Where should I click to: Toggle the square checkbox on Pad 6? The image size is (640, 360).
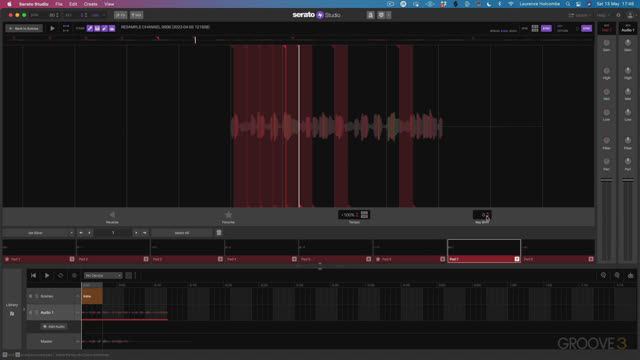point(442,259)
